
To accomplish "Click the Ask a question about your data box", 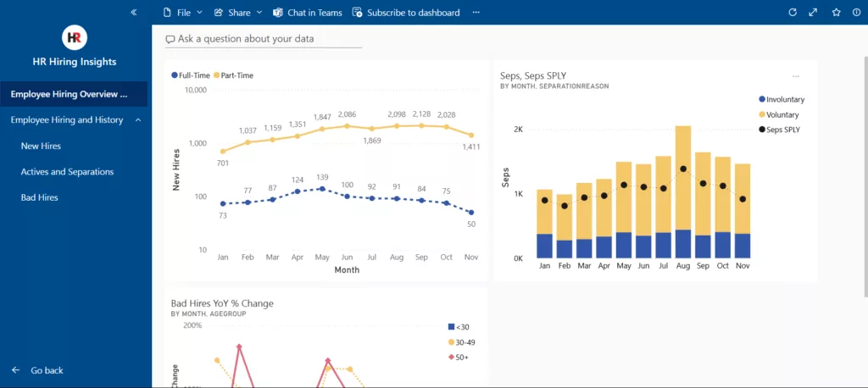I will pyautogui.click(x=264, y=39).
